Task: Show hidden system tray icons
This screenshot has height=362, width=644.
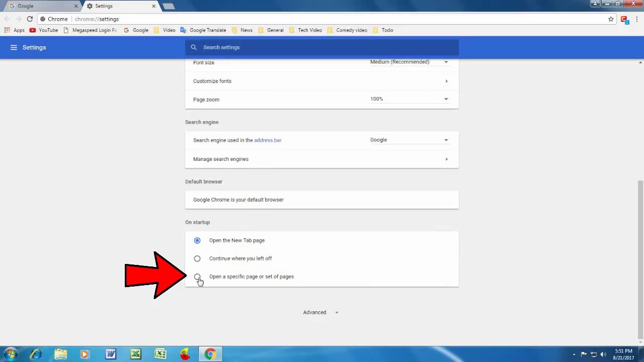Action: coord(574,354)
